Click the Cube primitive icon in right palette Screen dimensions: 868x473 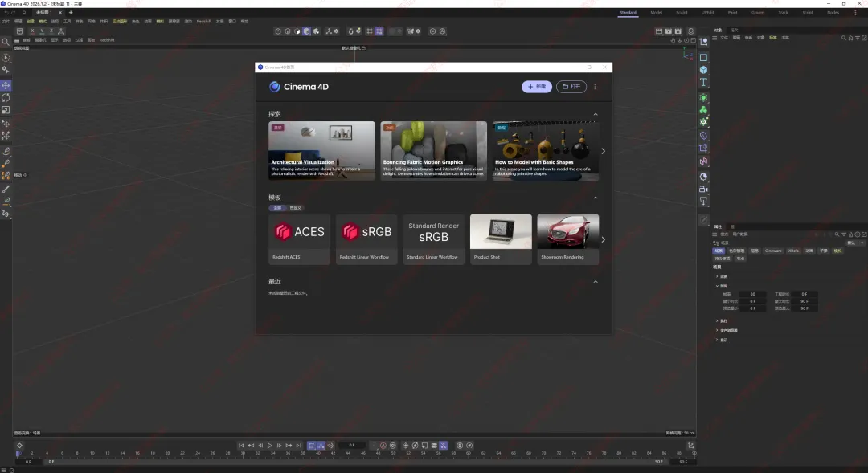coord(703,70)
